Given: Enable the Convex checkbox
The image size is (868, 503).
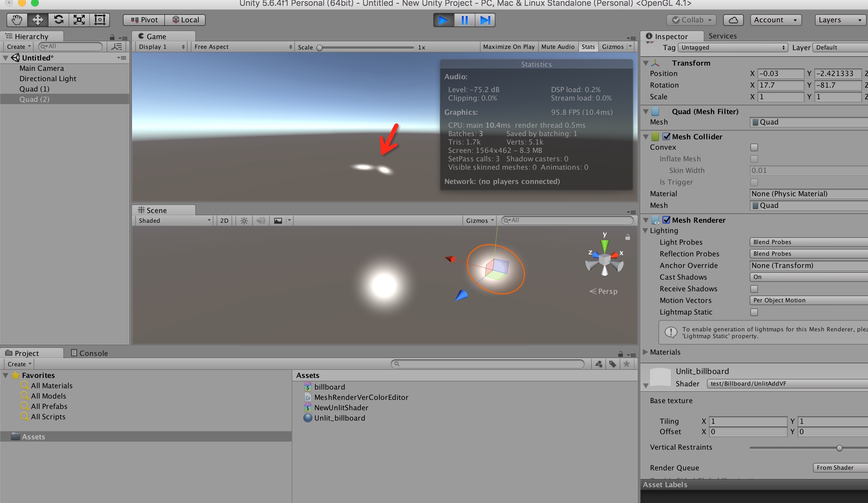Looking at the screenshot, I should coord(754,147).
